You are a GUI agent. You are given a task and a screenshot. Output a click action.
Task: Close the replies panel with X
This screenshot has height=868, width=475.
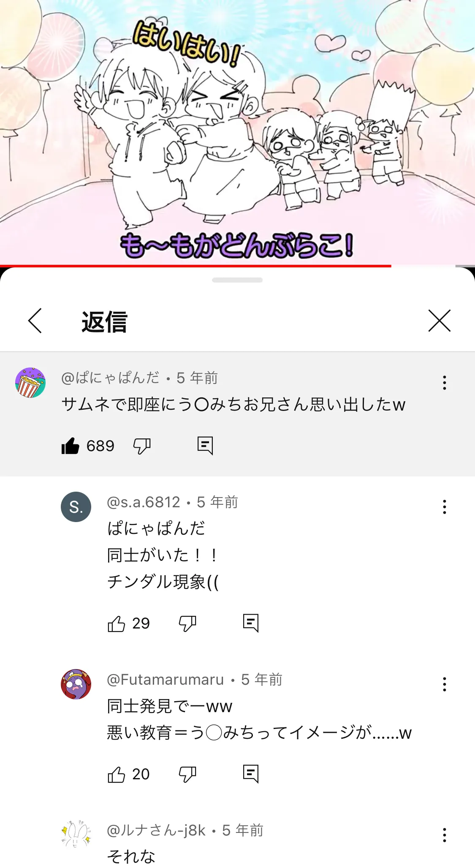pyautogui.click(x=440, y=321)
